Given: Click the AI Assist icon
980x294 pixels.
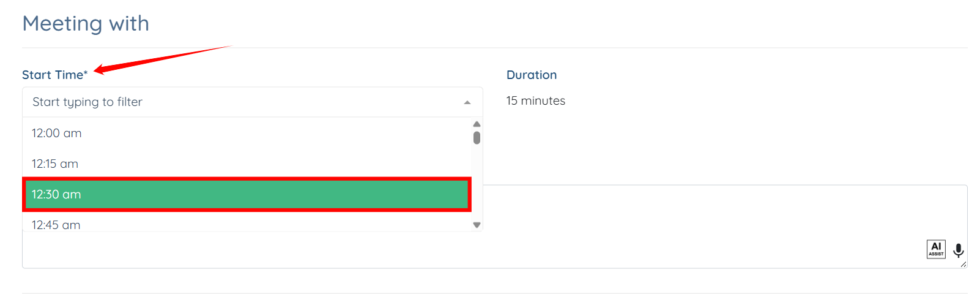Looking at the screenshot, I should [936, 249].
